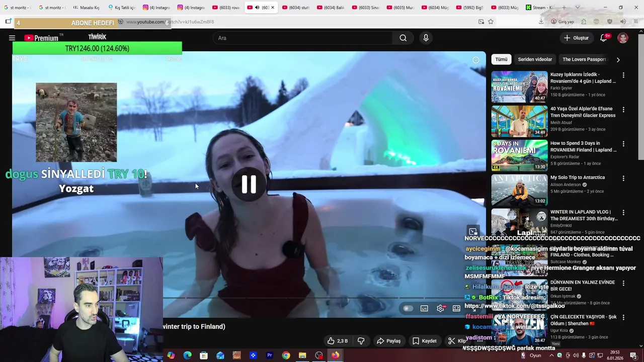644x362 pixels.
Task: Open Copilot from the taskbar
Action: pos(171,355)
